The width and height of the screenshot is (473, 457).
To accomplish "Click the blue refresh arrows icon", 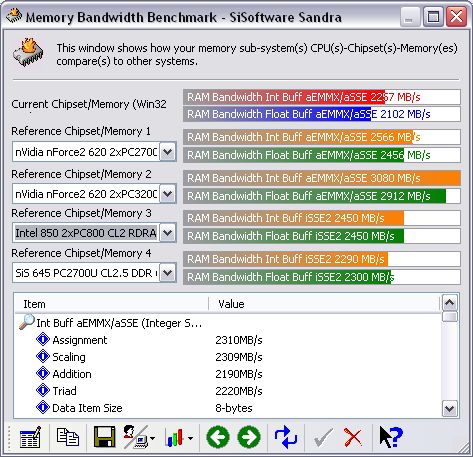I will coord(286,437).
